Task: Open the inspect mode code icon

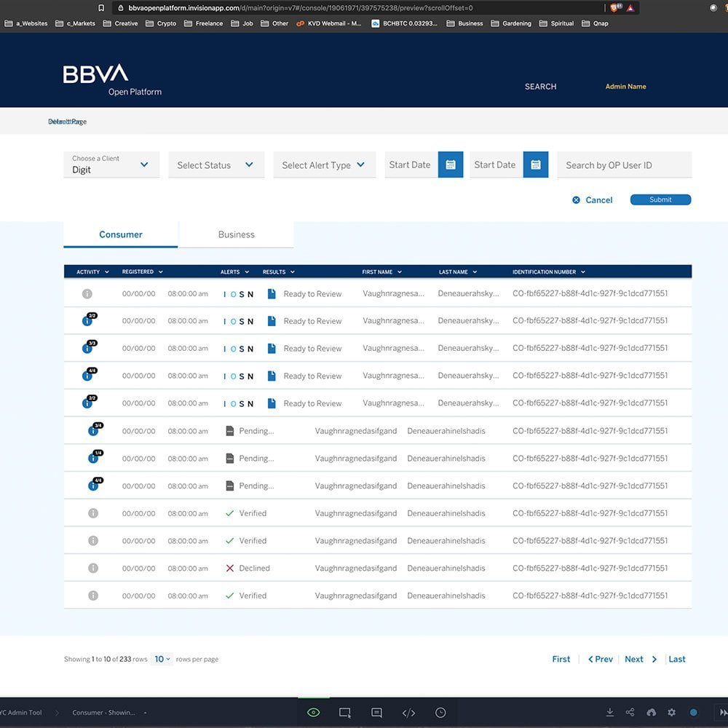Action: coord(408,713)
